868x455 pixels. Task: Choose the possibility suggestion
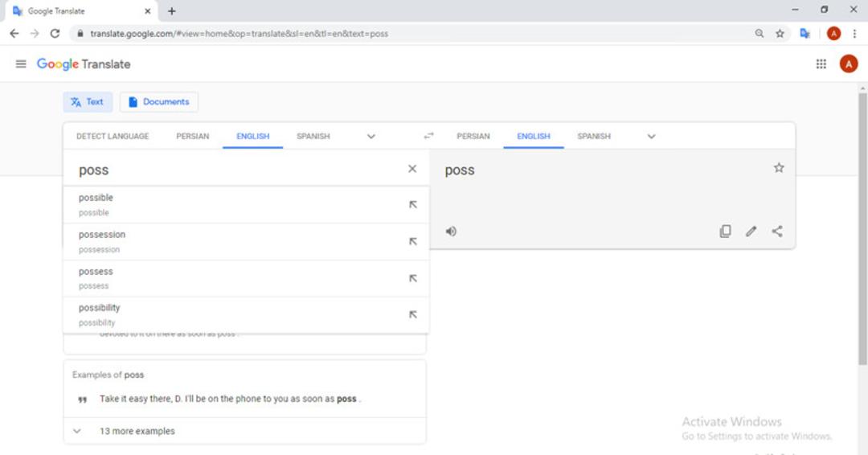point(246,315)
